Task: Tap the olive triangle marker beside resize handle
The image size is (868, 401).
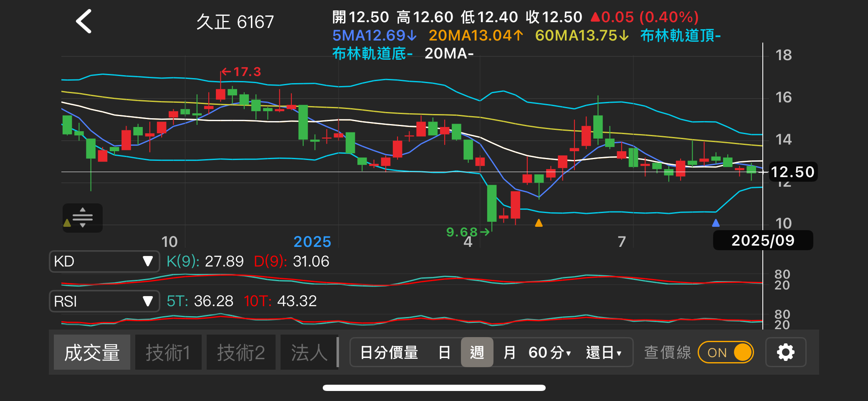Action: [67, 223]
